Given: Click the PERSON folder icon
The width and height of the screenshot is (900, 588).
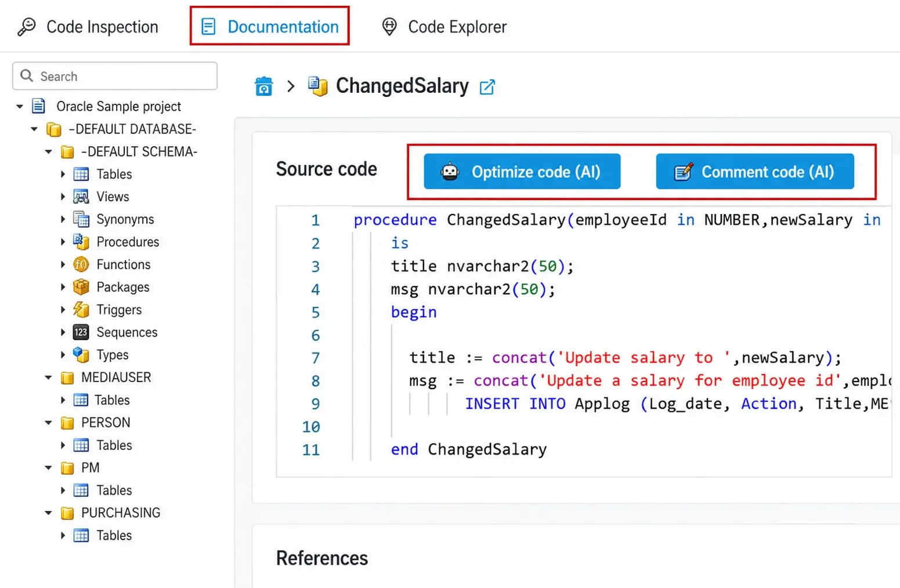Looking at the screenshot, I should pos(67,423).
